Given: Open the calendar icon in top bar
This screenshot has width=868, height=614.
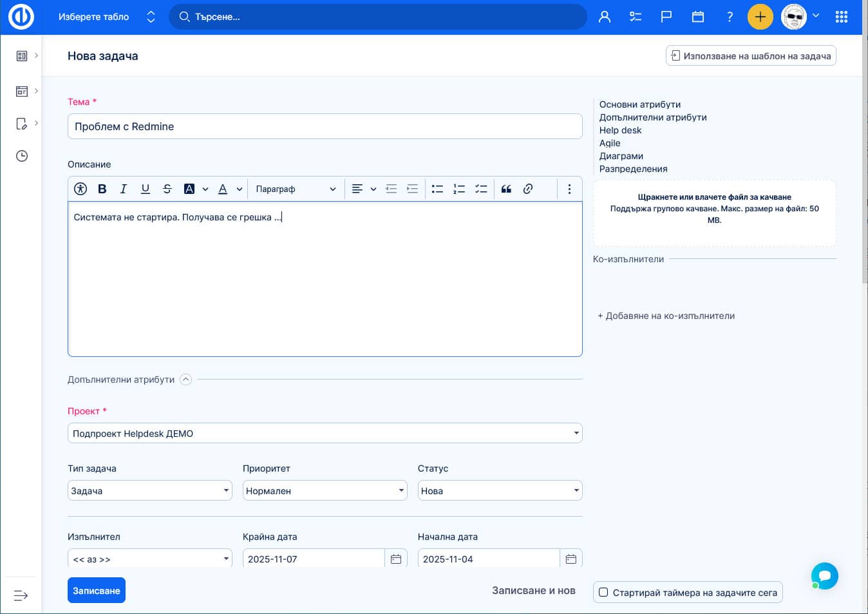Looking at the screenshot, I should click(x=698, y=17).
